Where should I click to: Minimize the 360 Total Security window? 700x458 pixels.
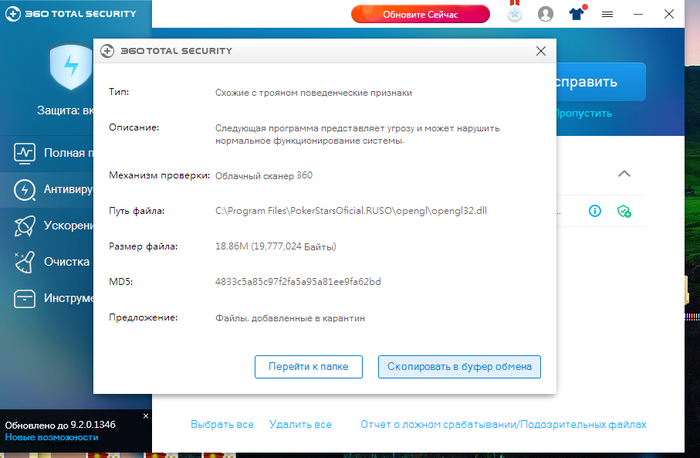click(638, 15)
